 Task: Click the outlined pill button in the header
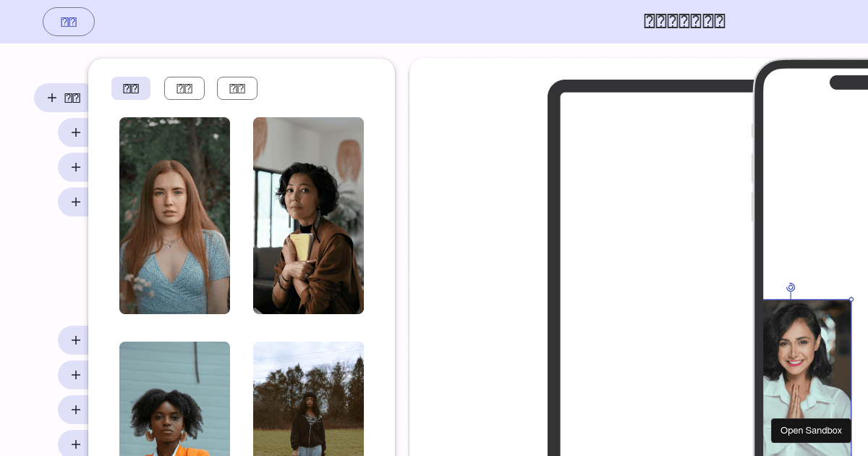(69, 22)
